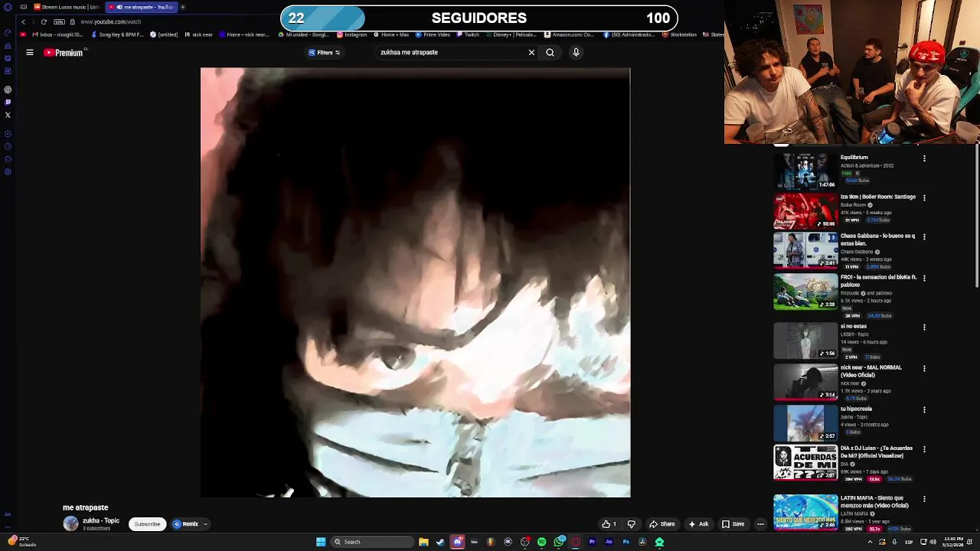
Task: Open options for FROI video
Action: coord(924,278)
